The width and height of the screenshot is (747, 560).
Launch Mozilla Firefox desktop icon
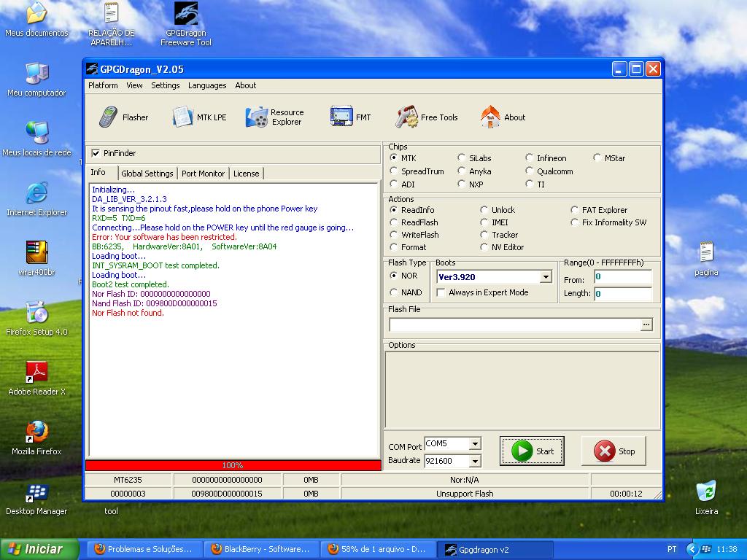(36, 438)
